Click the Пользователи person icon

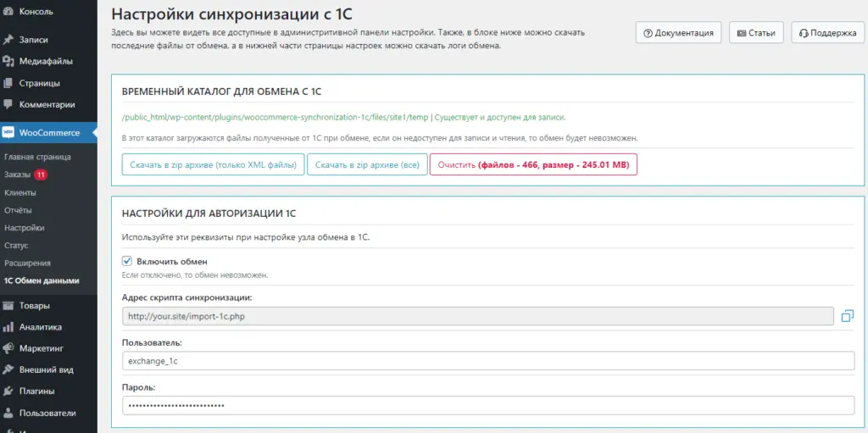(x=8, y=413)
